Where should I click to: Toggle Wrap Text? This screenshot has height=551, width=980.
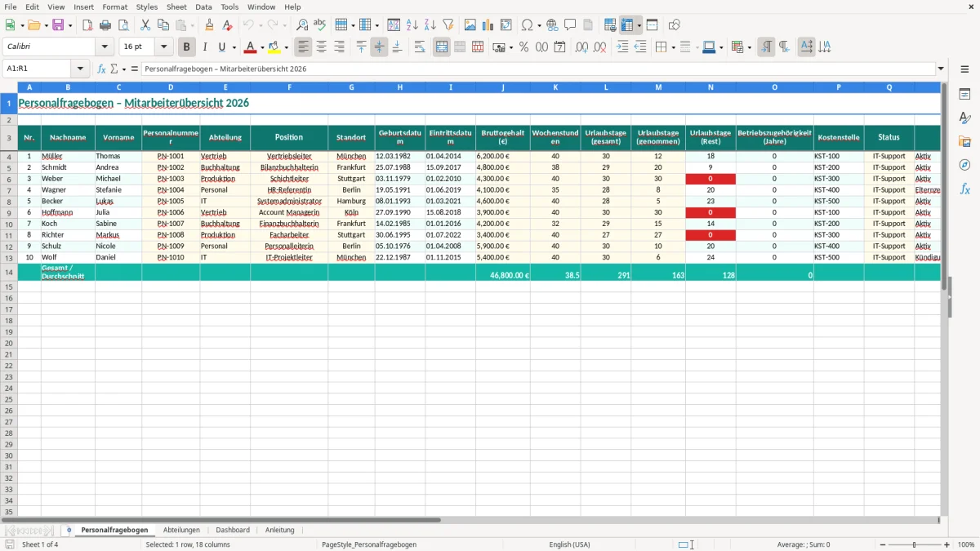coord(420,47)
